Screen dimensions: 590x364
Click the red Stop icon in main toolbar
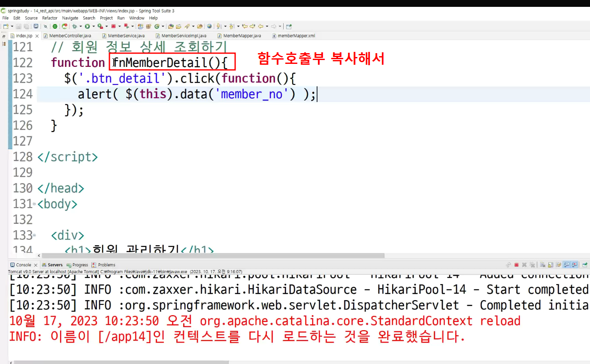[113, 26]
